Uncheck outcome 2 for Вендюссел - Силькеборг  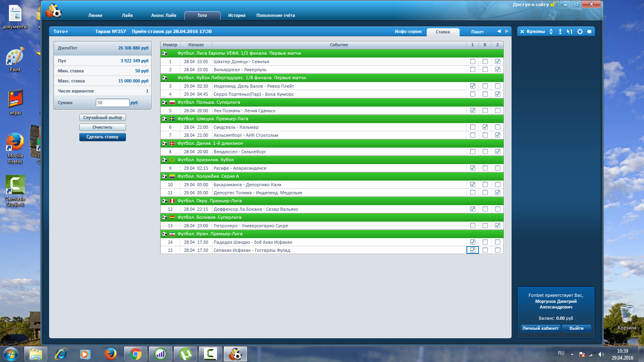click(x=497, y=152)
